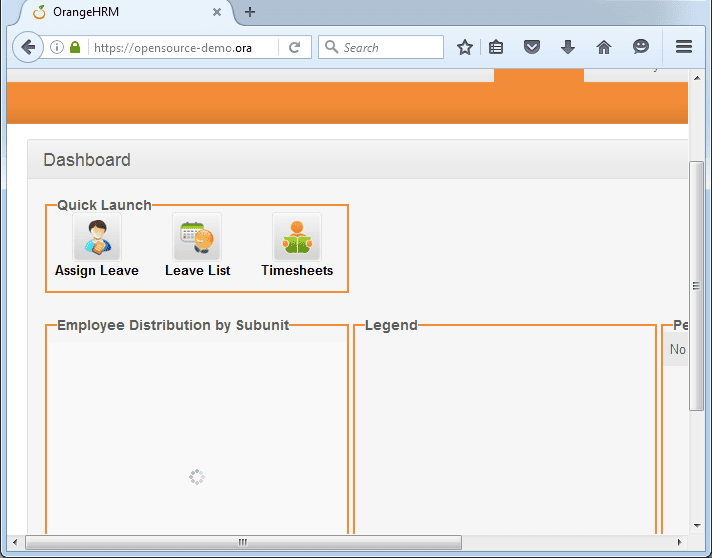Click the horizontal scrollbar left arrow

(x=15, y=542)
